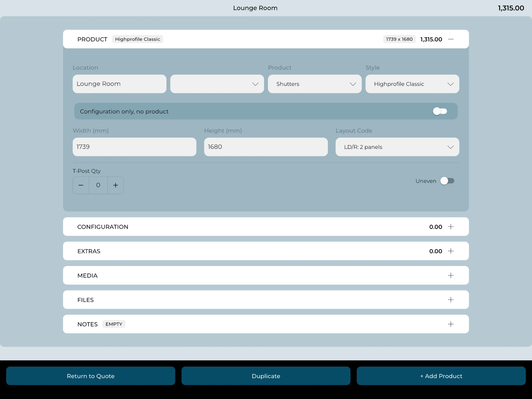Expand the FILES section plus icon
This screenshot has height=399, width=532.
[451, 300]
